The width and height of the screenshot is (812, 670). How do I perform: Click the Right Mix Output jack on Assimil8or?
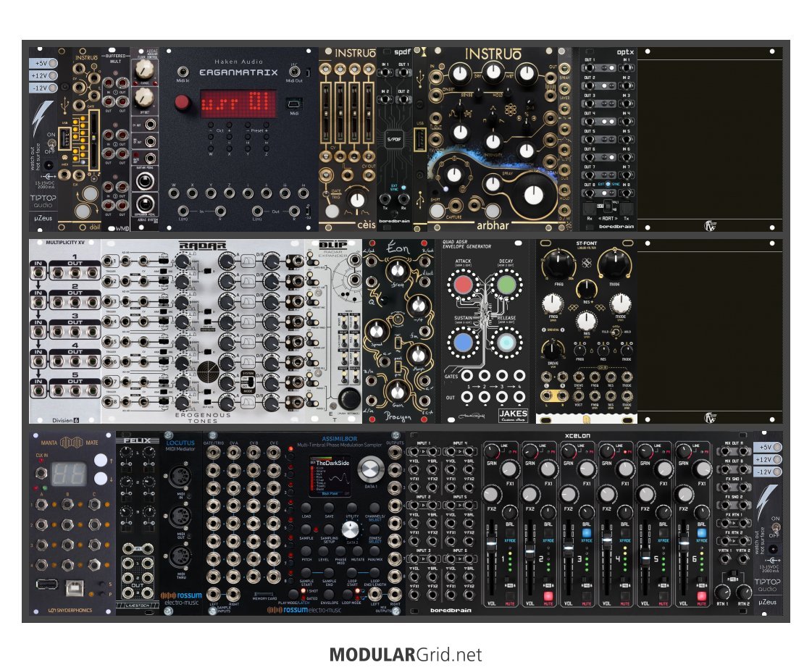click(x=395, y=594)
